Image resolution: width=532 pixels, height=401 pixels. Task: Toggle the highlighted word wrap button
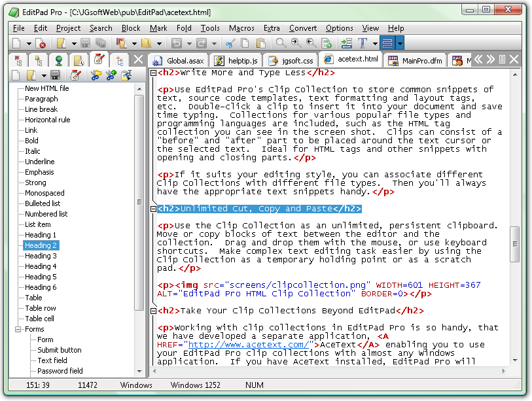coord(387,43)
